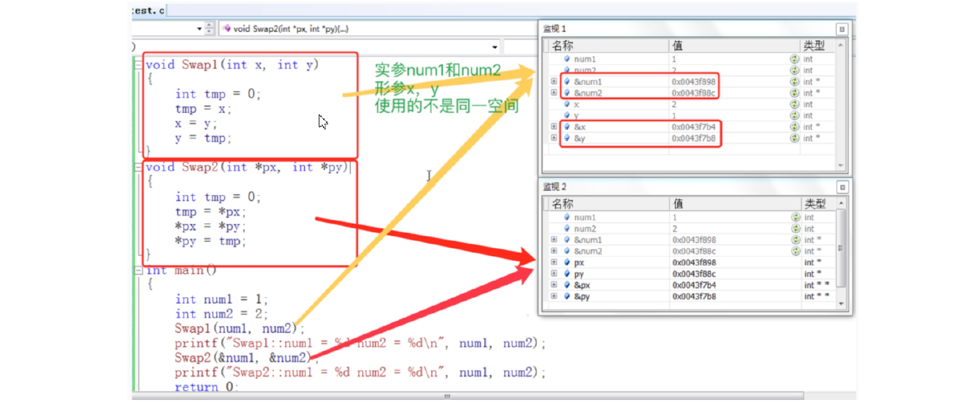Image resolution: width=980 pixels, height=413 pixels.
Task: Expand &num1 node in 监视 1
Action: (554, 82)
